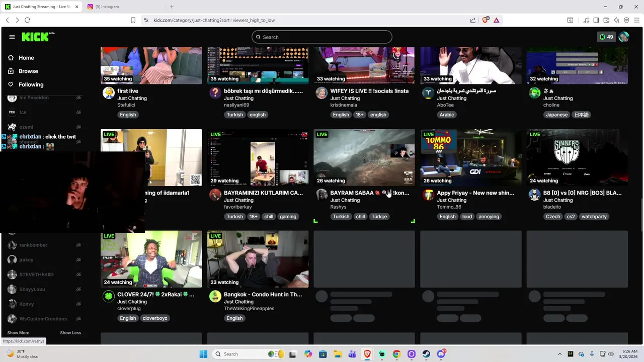Open stream title WIFEY IS LIVE

(x=369, y=91)
